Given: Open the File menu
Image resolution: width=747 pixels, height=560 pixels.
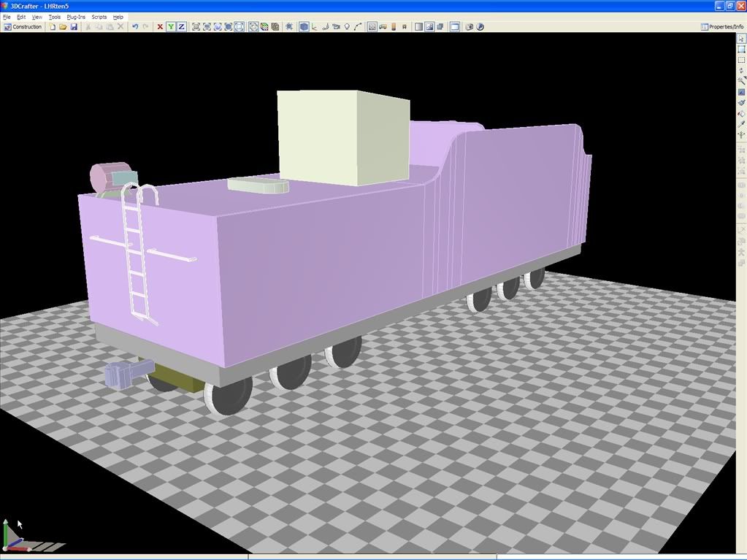Looking at the screenshot, I should (x=7, y=17).
